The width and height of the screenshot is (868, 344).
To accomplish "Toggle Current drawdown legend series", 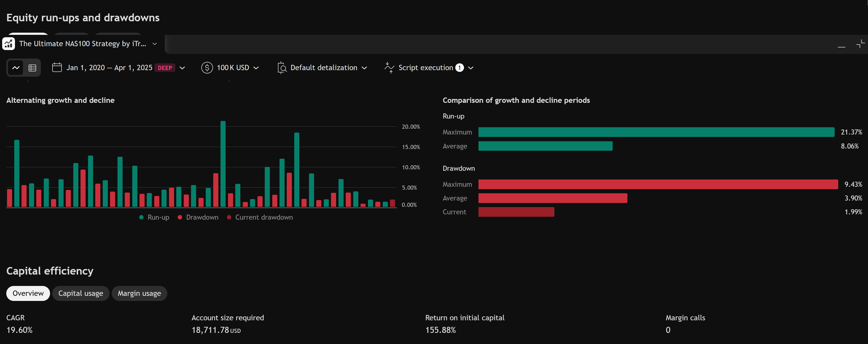I will tap(260, 217).
